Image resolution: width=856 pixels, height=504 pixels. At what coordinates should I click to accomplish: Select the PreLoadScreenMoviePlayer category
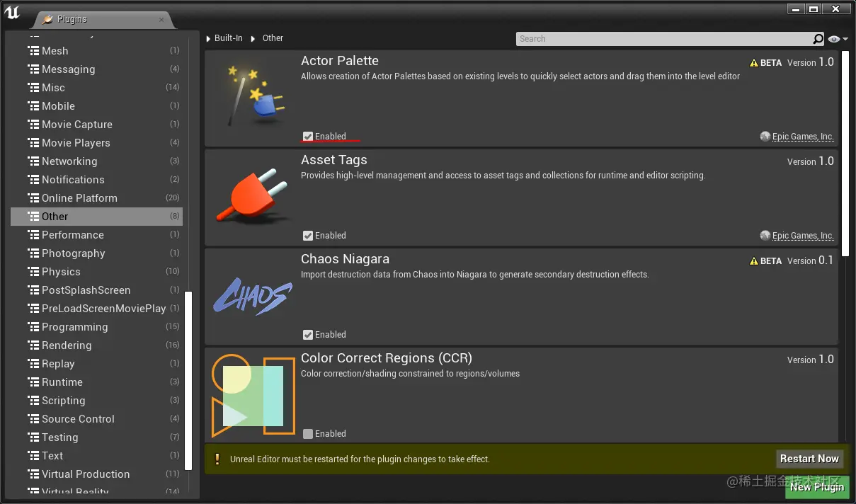[x=96, y=309]
